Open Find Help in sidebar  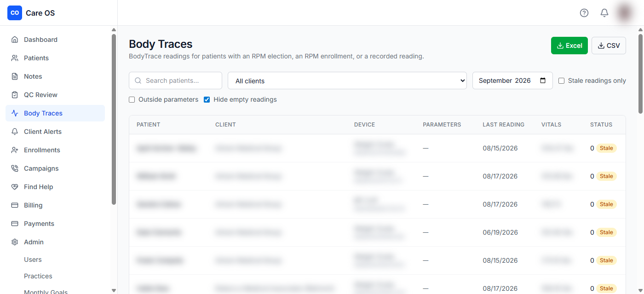coord(55,187)
